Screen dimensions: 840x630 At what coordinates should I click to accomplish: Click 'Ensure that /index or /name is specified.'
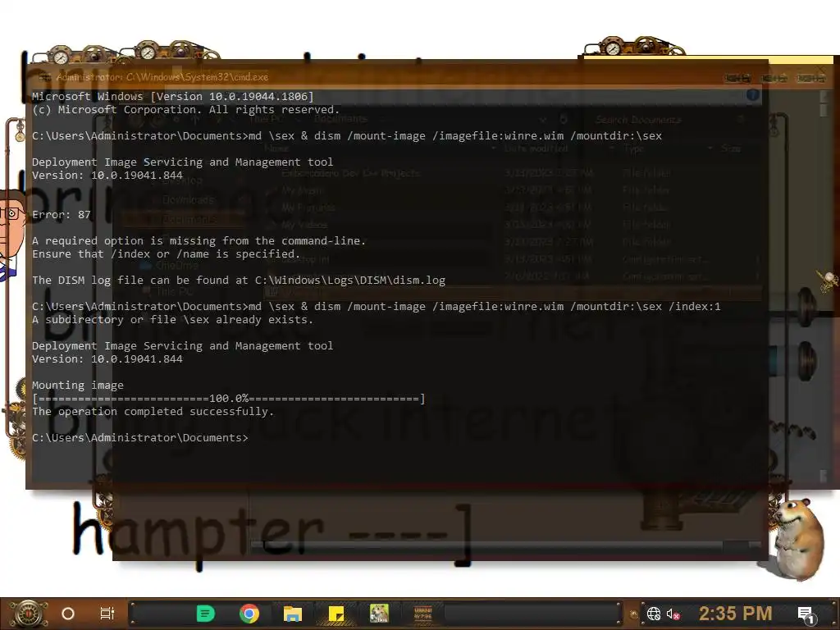point(166,254)
